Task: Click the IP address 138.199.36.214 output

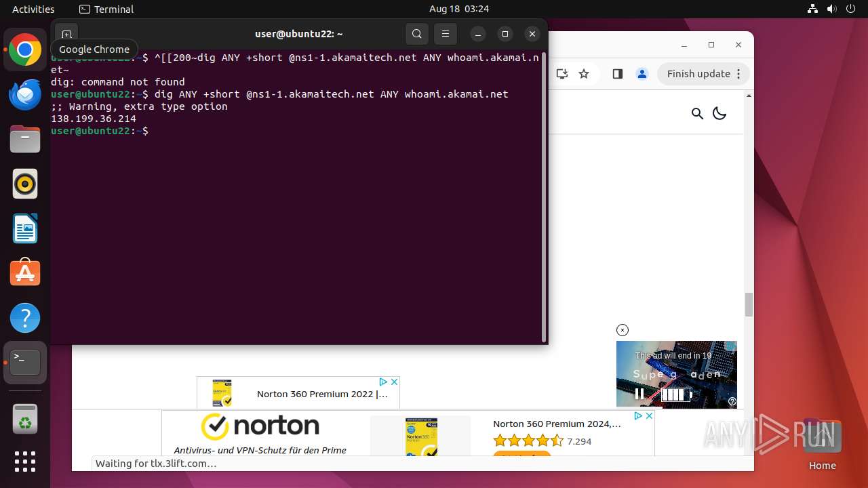Action: point(94,119)
